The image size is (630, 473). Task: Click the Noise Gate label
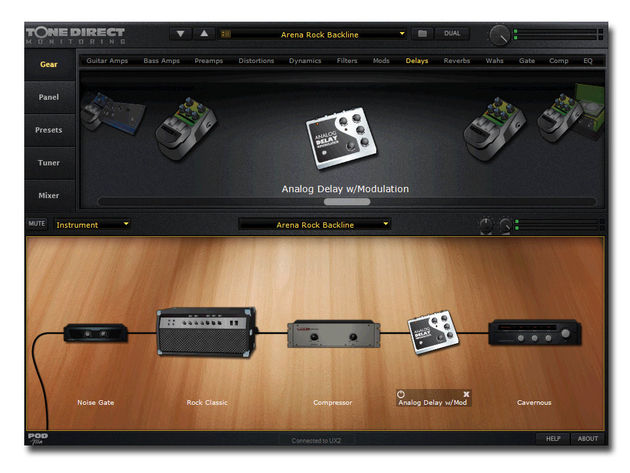pyautogui.click(x=96, y=402)
